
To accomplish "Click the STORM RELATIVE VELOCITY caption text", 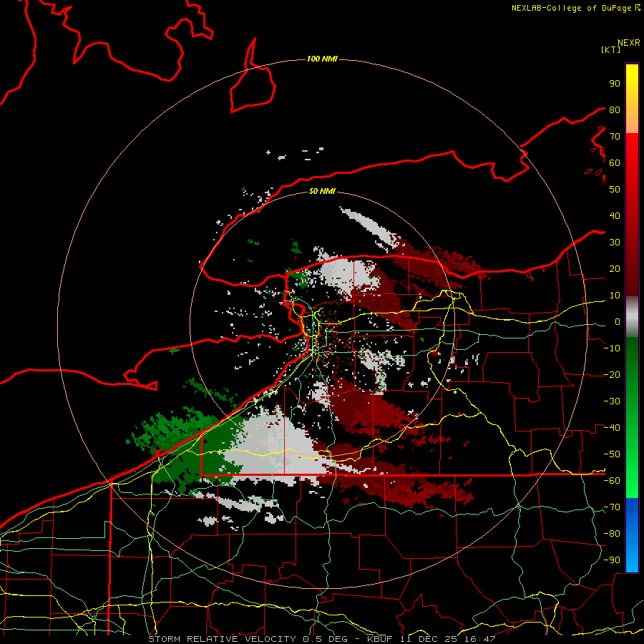I will pos(222,639).
